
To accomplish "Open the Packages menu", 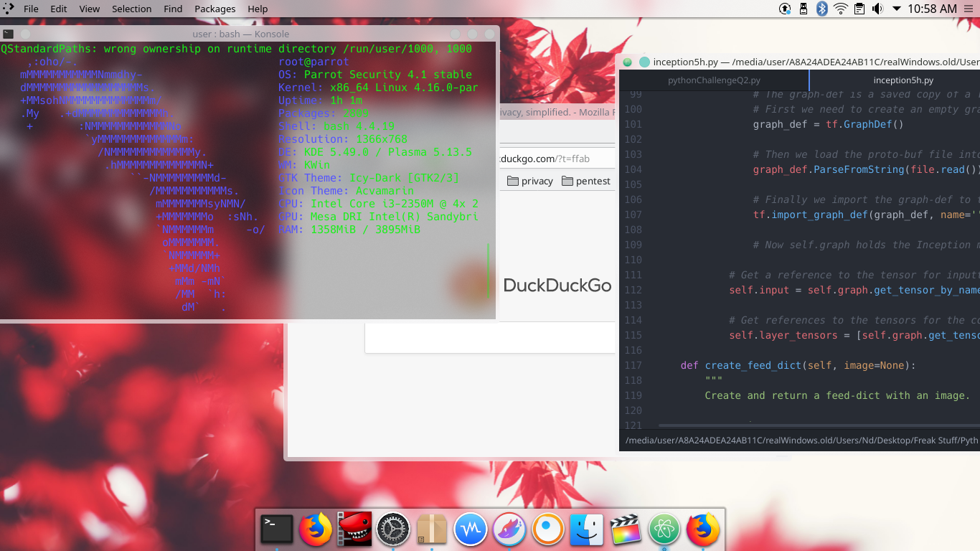I will [215, 9].
